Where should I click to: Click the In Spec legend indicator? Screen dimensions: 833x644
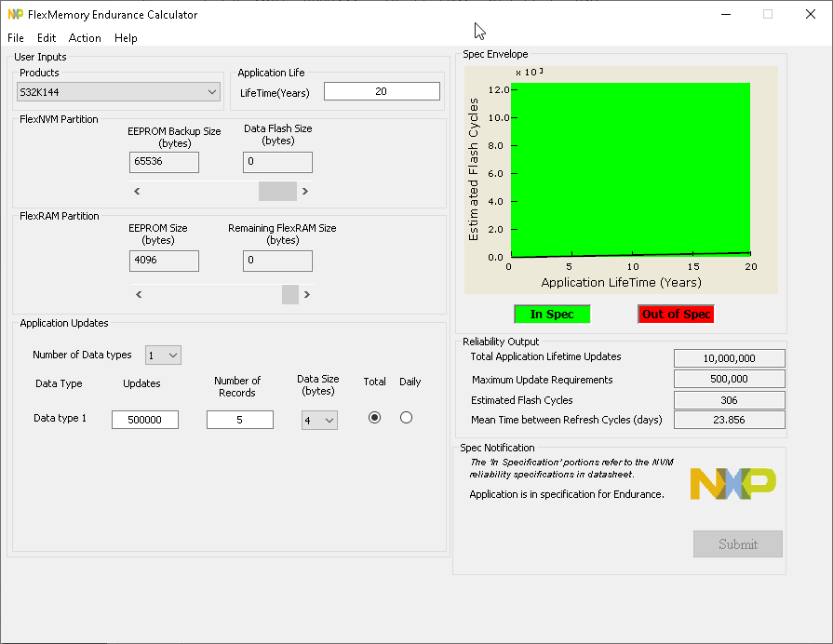pyautogui.click(x=551, y=314)
